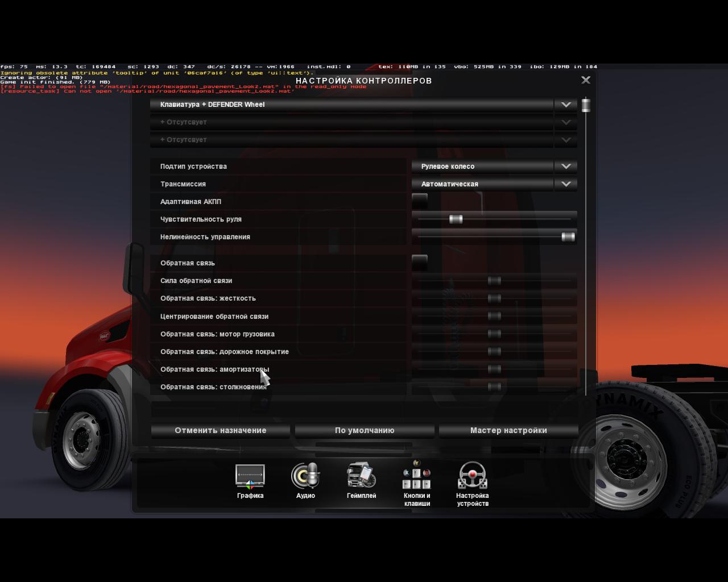The width and height of the screenshot is (728, 582).
Task: Expand the first Отсутсвует device dropdown
Action: [x=565, y=122]
